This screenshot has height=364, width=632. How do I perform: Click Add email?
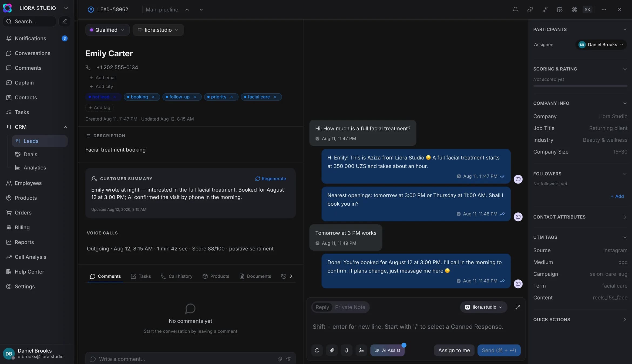click(103, 77)
